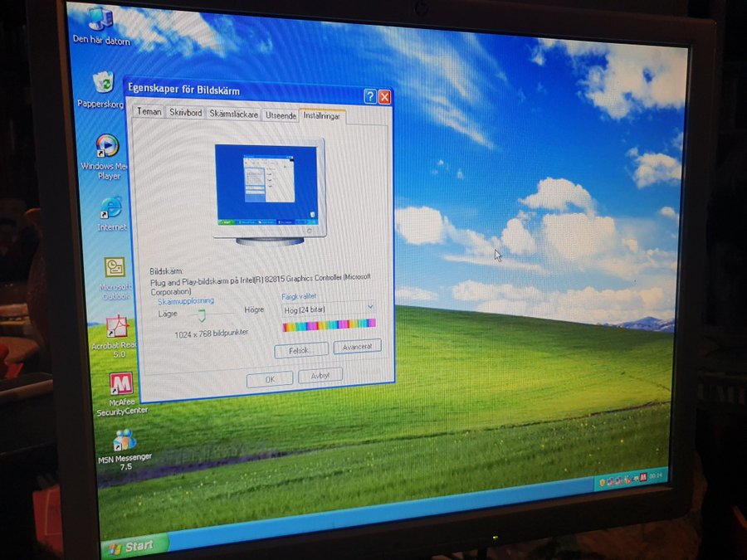Select the Windows Media Player shortcut

107,157
